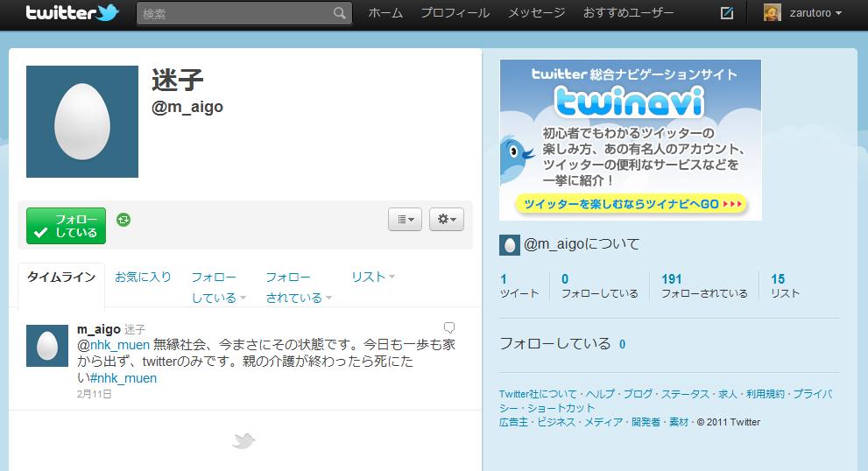This screenshot has height=471, width=868.
Task: Click the 2月11日 tweet timestamp
Action: 94,394
